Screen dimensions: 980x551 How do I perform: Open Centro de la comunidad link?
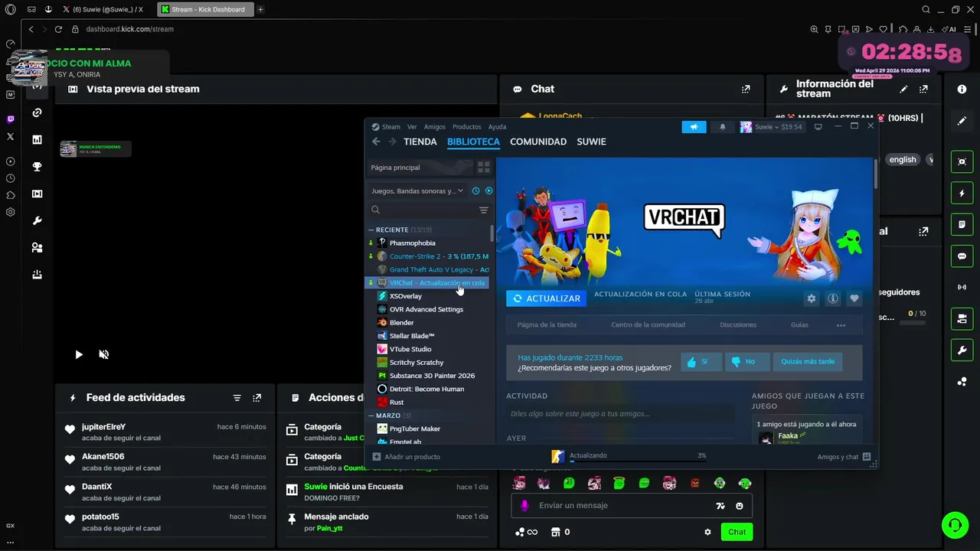pos(648,325)
